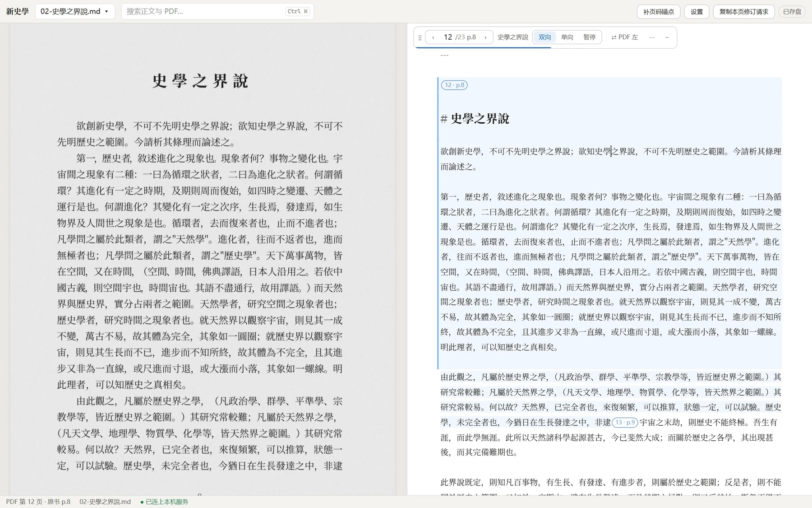This screenshot has width=812, height=508.
Task: Focus the 搜索正文与 PDF search box
Action: point(217,11)
